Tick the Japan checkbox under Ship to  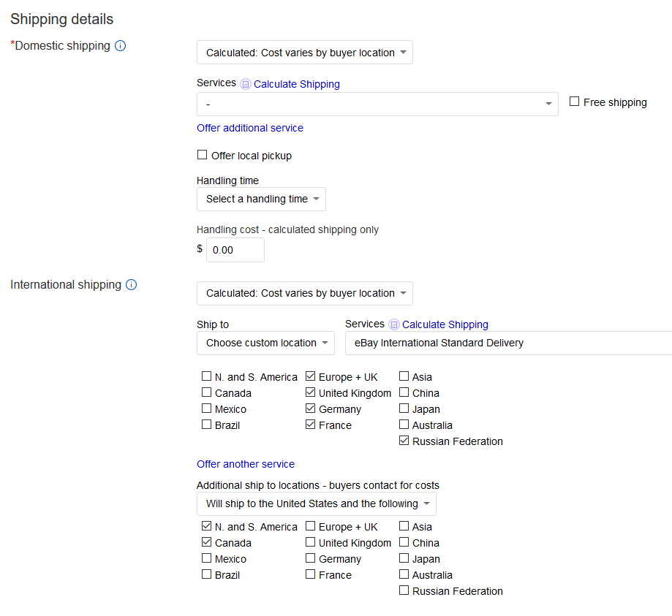pyautogui.click(x=404, y=408)
